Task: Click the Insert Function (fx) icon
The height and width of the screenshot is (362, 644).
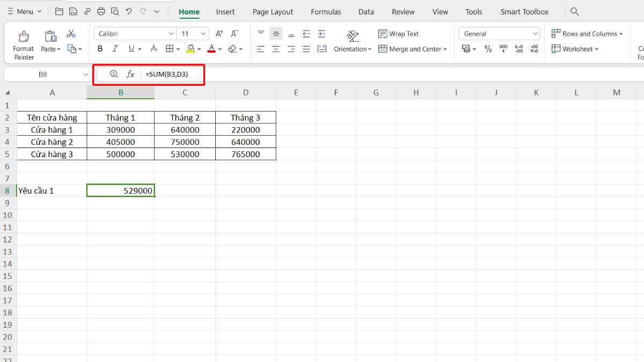Action: click(130, 75)
